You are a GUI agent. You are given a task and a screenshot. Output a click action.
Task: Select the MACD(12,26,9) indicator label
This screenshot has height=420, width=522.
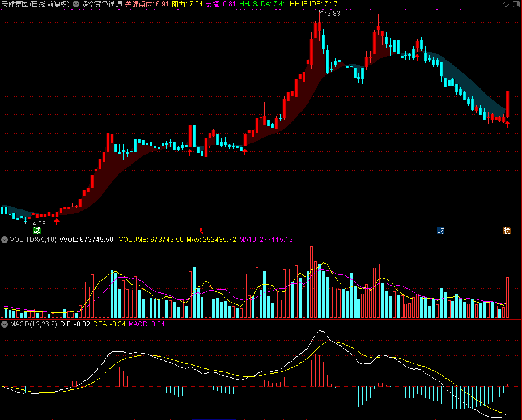[x=33, y=324]
